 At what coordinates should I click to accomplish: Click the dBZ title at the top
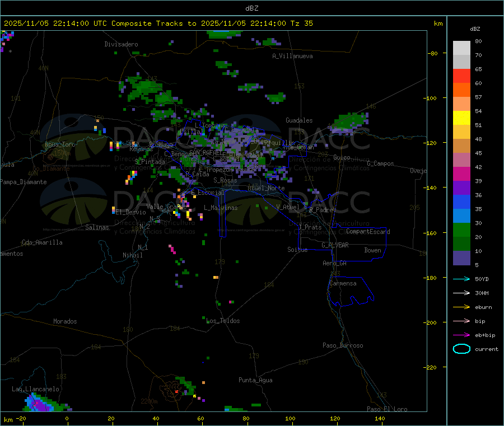[251, 8]
